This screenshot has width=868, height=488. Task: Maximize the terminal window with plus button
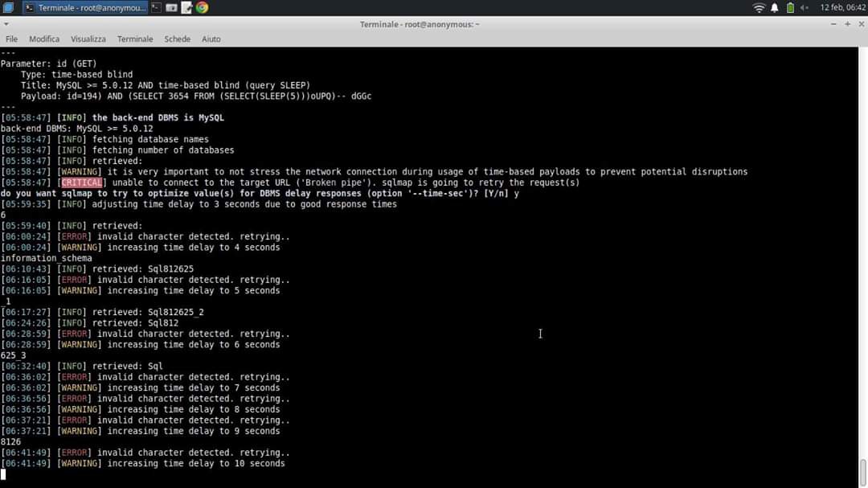[848, 24]
